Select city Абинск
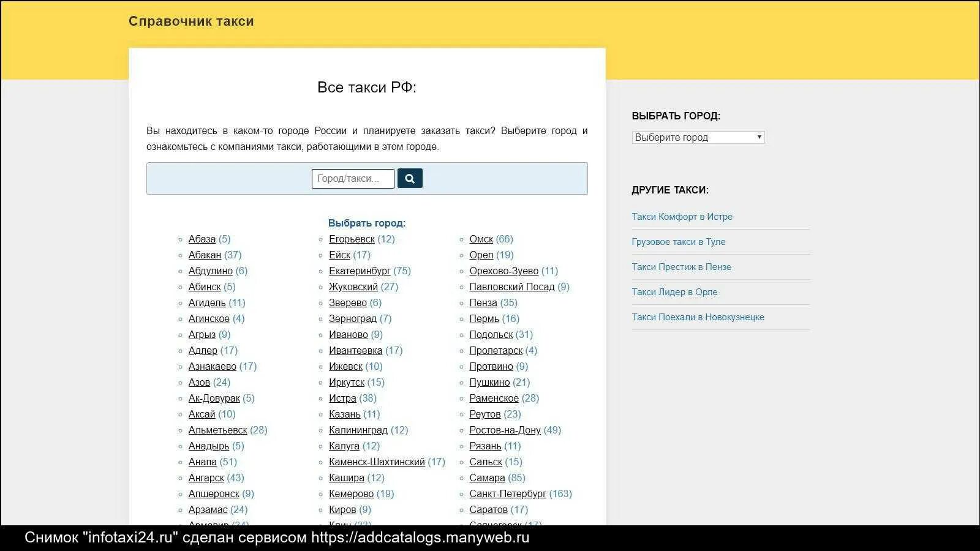Image resolution: width=980 pixels, height=551 pixels. click(205, 287)
